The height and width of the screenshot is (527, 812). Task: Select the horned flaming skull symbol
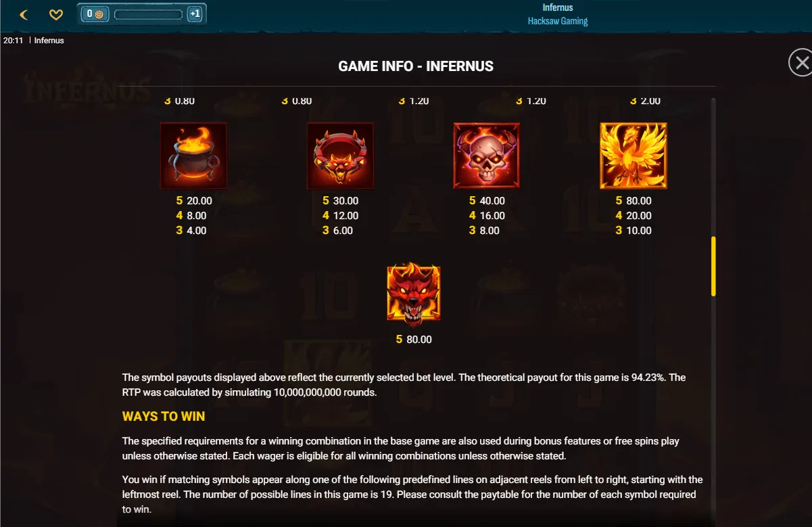tap(487, 156)
